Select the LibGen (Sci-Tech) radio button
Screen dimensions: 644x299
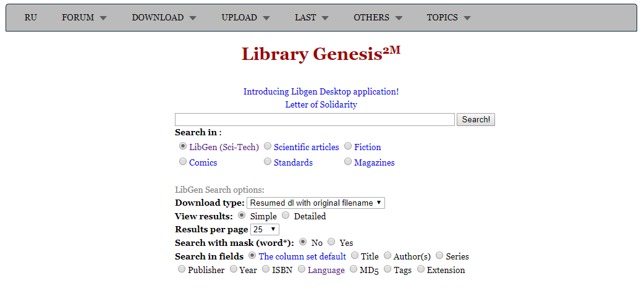[183, 146]
